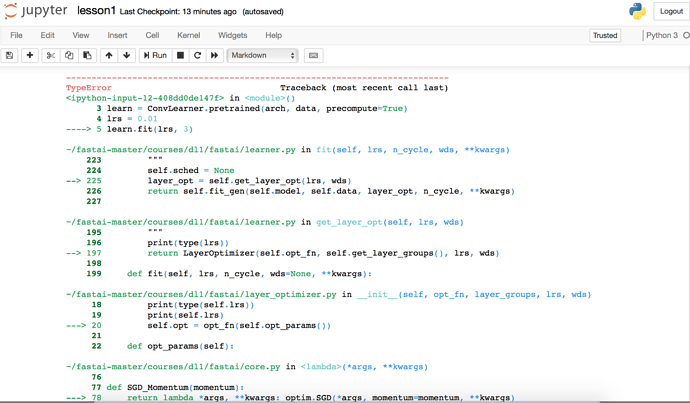
Task: Open the Widgets menu
Action: [232, 35]
